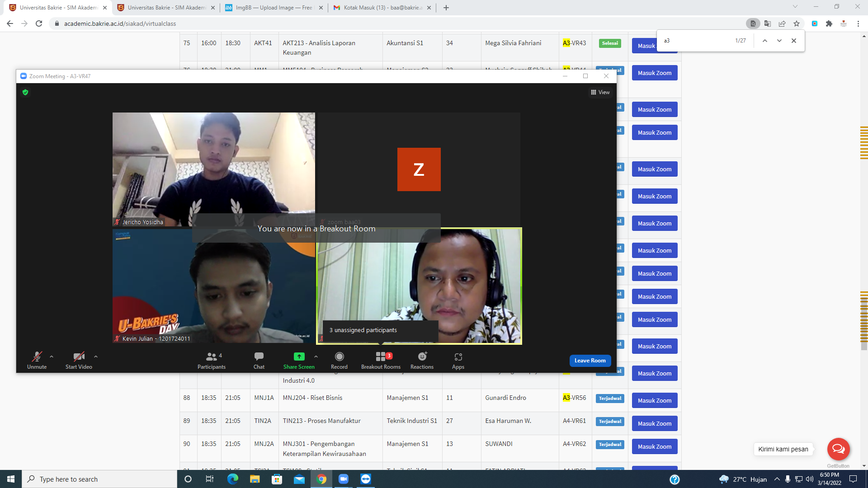The image size is (868, 488).
Task: Open the Chrome three-dot menu
Action: point(858,23)
